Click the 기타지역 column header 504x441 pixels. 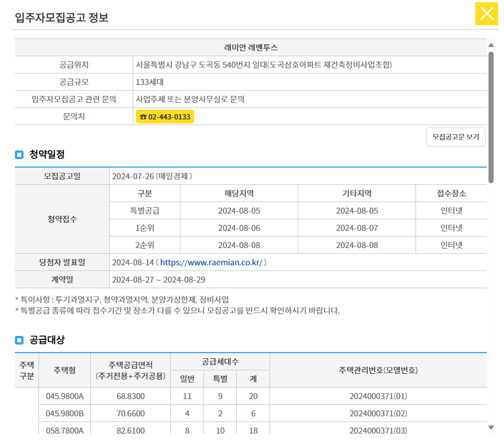pyautogui.click(x=357, y=194)
